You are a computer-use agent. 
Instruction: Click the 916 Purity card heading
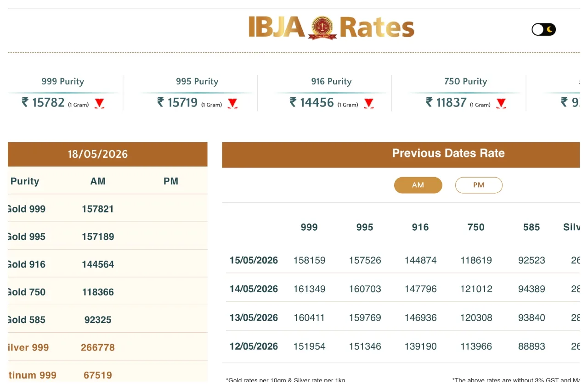click(x=331, y=82)
